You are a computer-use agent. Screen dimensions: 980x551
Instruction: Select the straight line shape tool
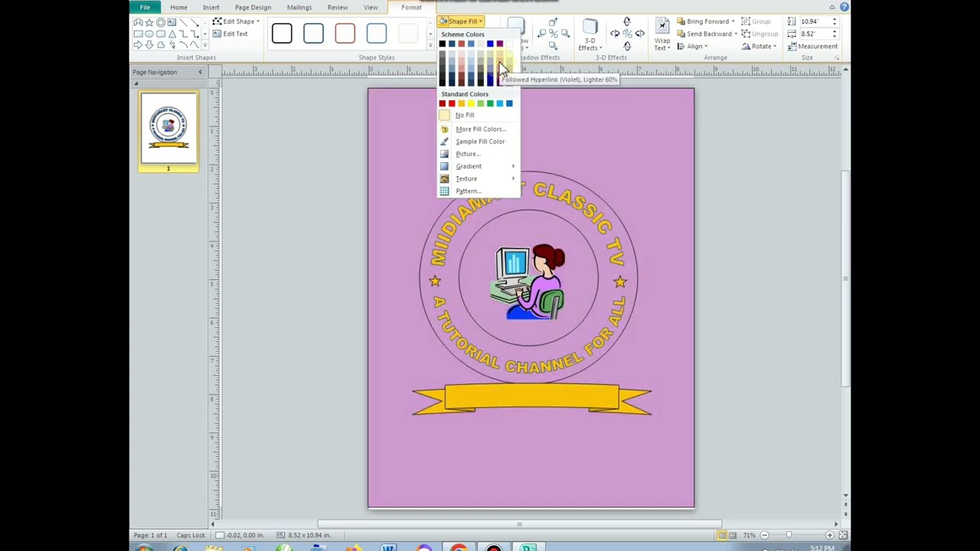(x=183, y=23)
